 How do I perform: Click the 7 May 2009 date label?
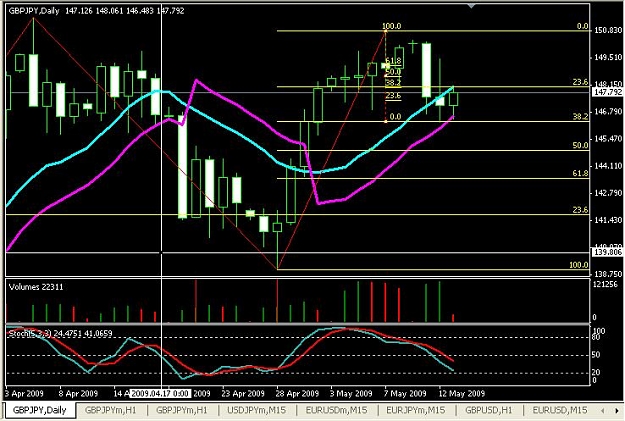coord(405,393)
